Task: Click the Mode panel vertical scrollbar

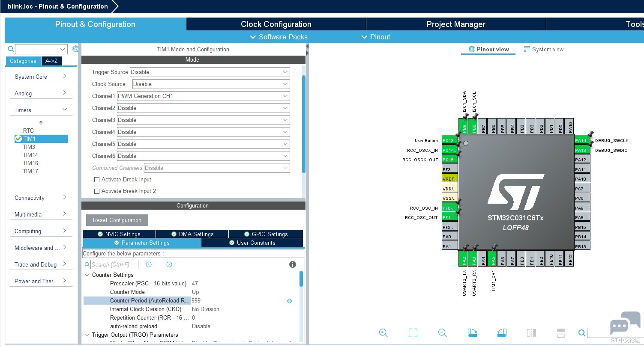Action: pos(304,124)
